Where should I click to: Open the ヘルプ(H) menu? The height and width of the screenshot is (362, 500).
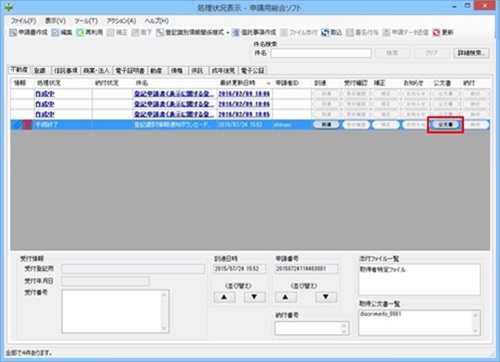(156, 21)
